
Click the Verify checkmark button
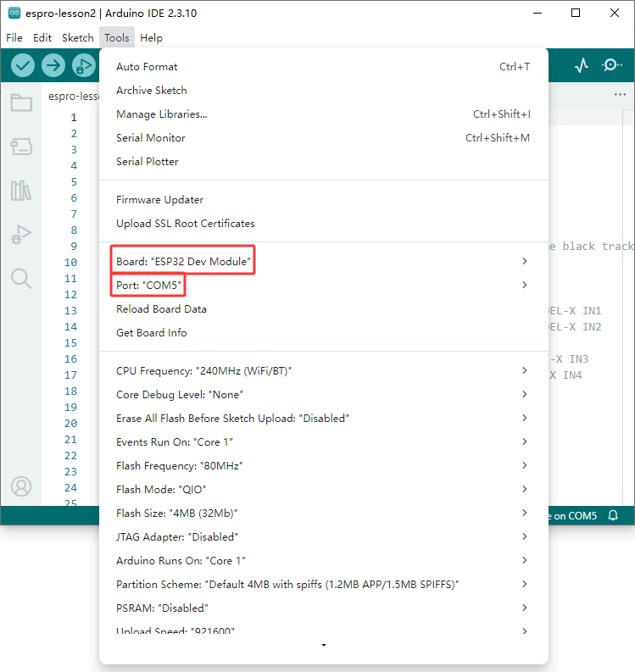pos(23,65)
